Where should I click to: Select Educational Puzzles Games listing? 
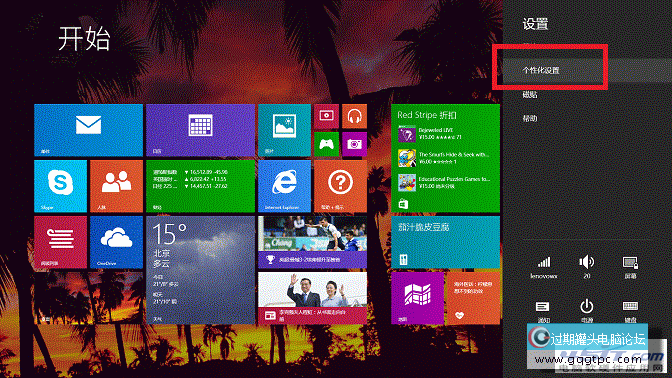444,183
